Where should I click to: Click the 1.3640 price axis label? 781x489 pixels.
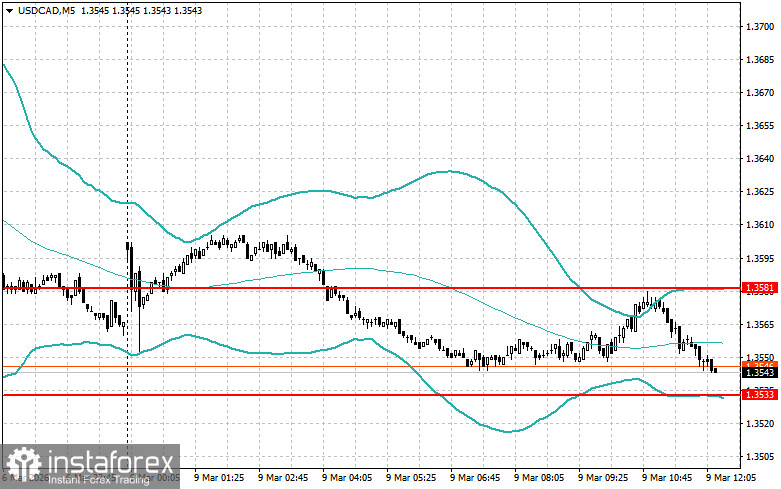point(760,159)
